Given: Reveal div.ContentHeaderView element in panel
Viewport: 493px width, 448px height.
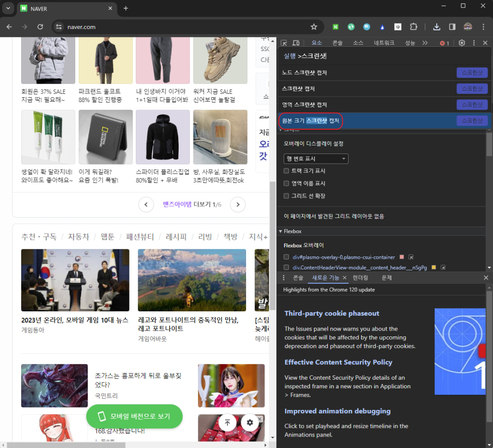Looking at the screenshot, I should pos(443,268).
